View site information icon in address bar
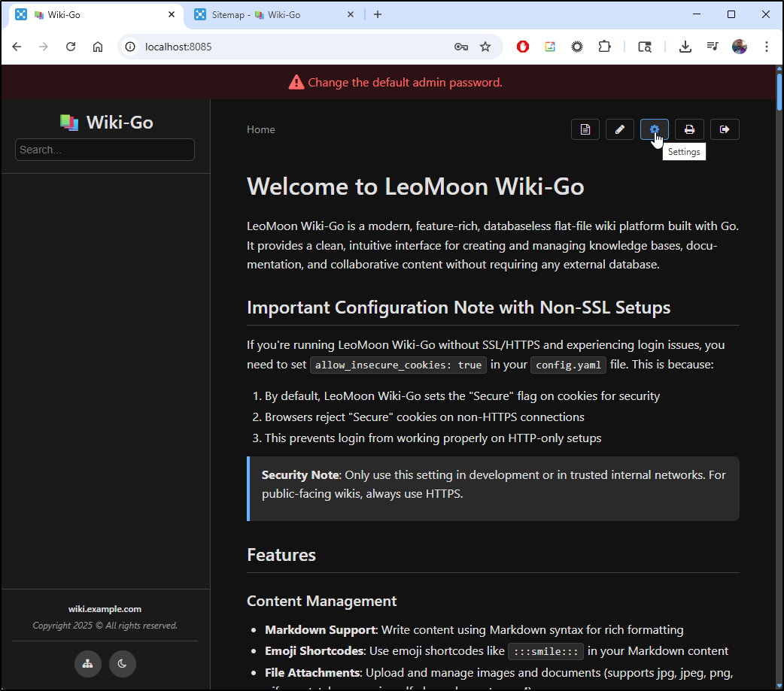 [130, 47]
